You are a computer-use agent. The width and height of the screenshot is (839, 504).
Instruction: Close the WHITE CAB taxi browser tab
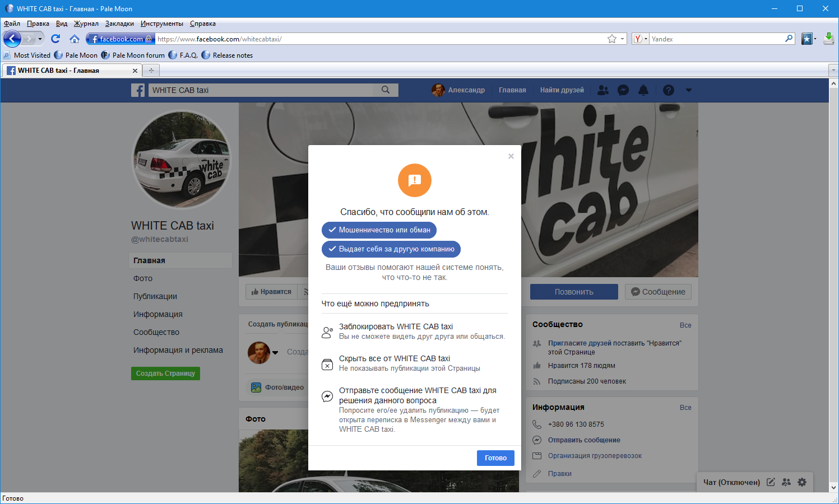pos(135,71)
